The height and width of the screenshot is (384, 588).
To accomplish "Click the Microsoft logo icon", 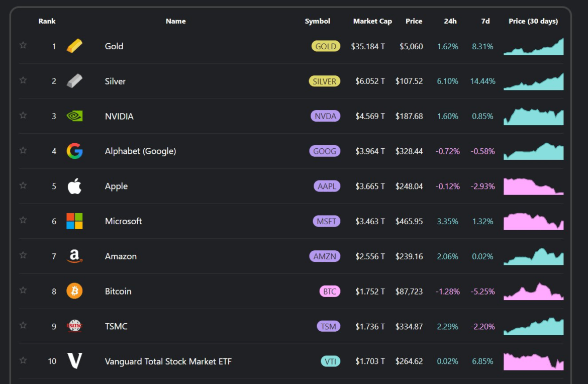I will pyautogui.click(x=74, y=221).
